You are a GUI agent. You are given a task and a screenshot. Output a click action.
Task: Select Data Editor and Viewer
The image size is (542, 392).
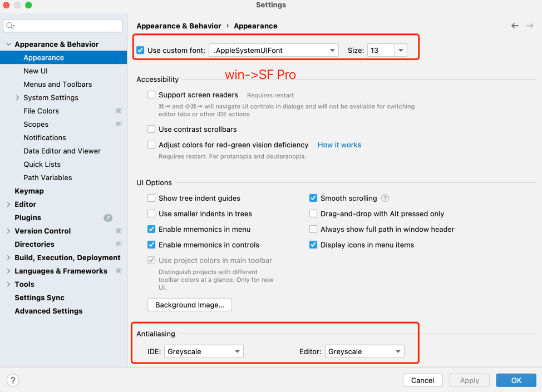63,151
